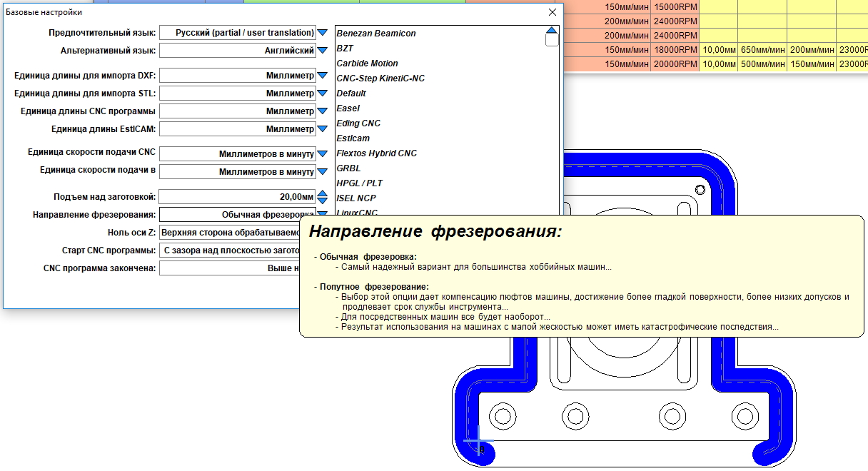Select BZT in controller list
The height and width of the screenshot is (471, 868).
(345, 49)
